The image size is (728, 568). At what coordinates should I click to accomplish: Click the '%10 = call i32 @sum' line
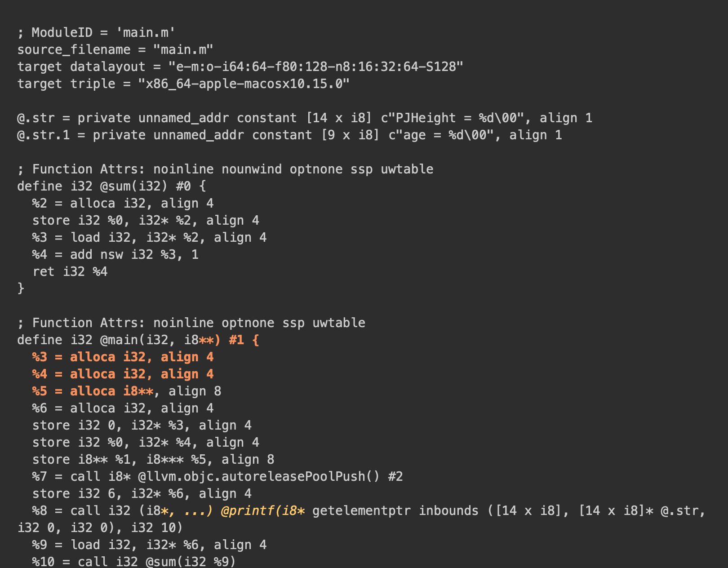[x=134, y=562]
